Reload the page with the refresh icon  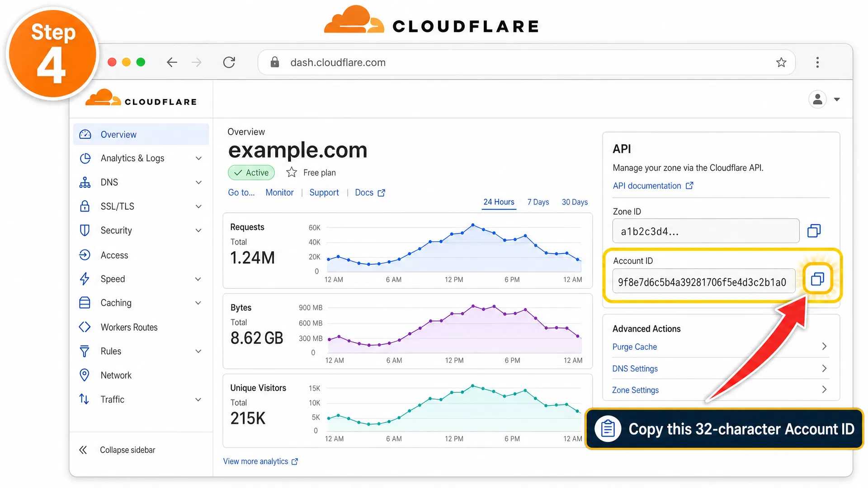(x=229, y=62)
